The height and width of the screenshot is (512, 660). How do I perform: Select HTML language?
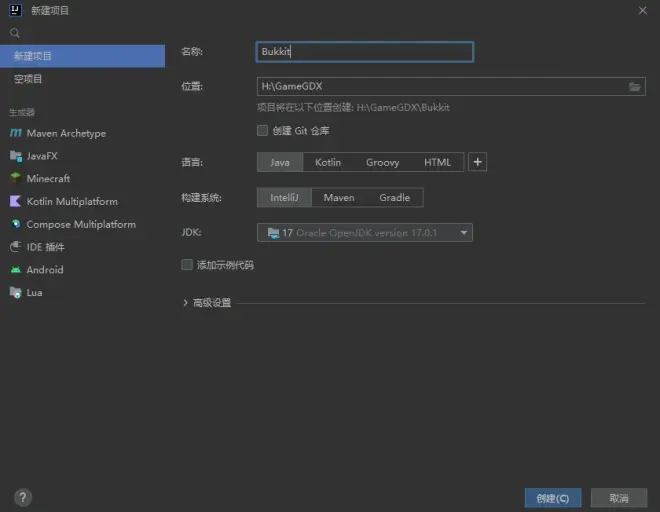[x=437, y=162]
